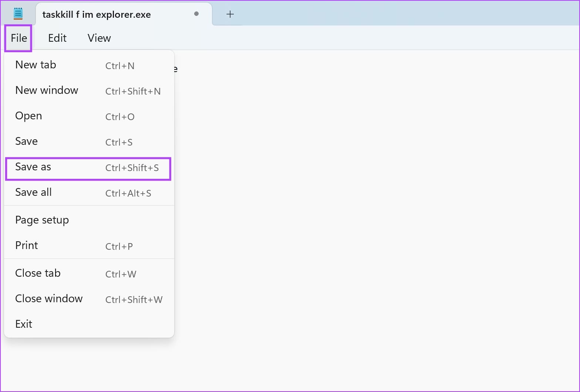The height and width of the screenshot is (392, 580).
Task: Open the File menu
Action: [19, 38]
